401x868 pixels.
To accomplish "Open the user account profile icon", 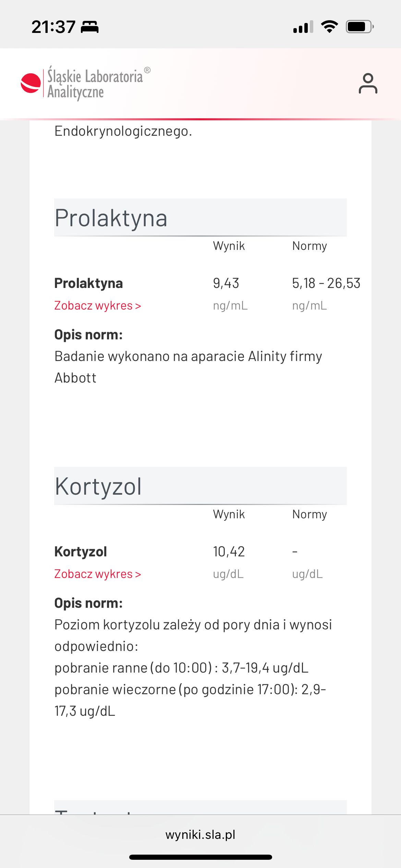I will click(368, 83).
